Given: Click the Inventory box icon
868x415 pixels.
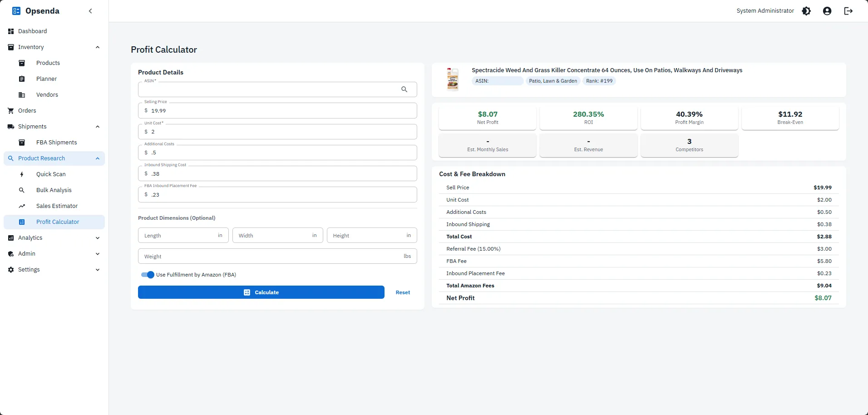Looking at the screenshot, I should (11, 47).
